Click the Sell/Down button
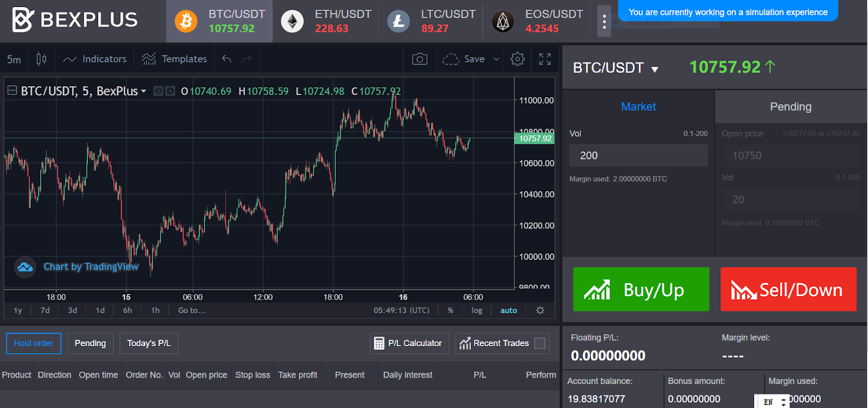This screenshot has width=868, height=408. 788,289
